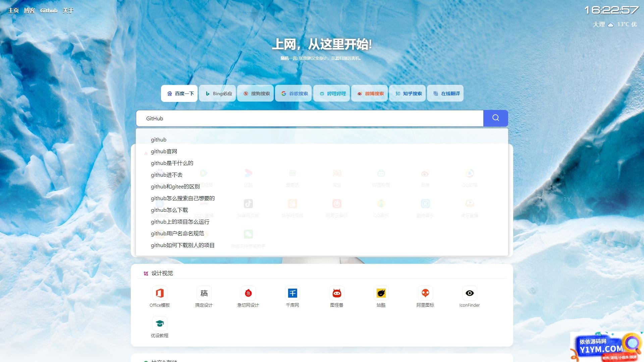Click the search input containing GitHub
Viewport: 644px width, 362px height.
pyautogui.click(x=310, y=118)
